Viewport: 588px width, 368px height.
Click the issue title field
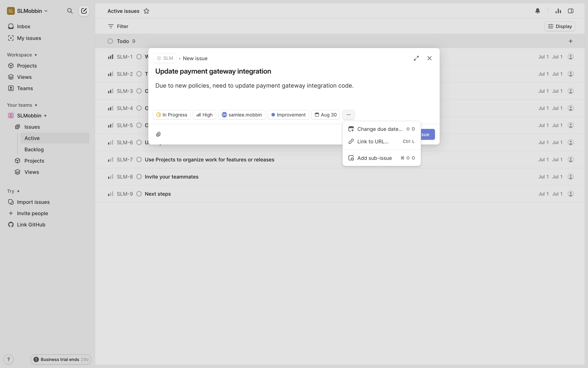(x=213, y=71)
